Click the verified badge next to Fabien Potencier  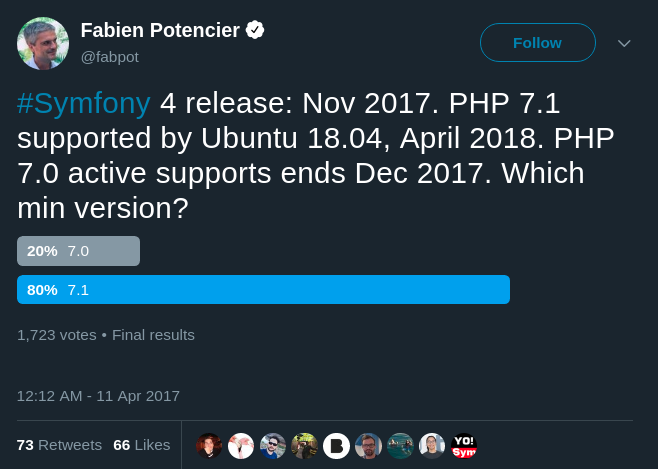tap(255, 30)
